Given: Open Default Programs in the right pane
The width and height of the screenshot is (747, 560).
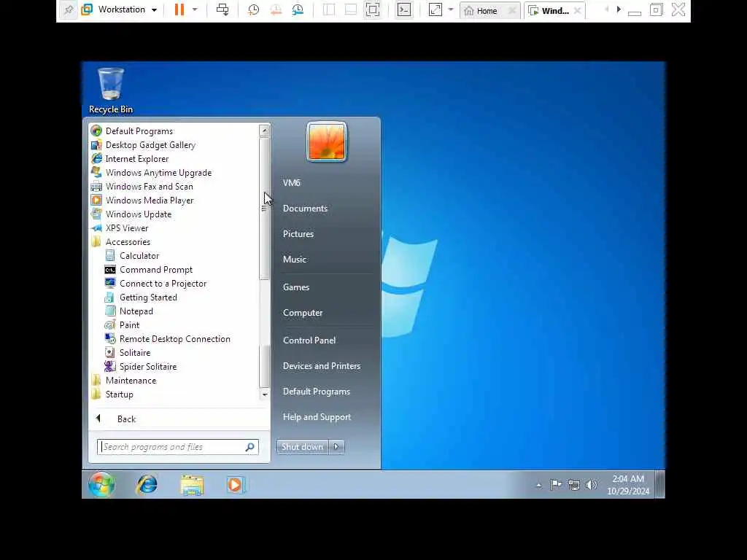Looking at the screenshot, I should 317,392.
